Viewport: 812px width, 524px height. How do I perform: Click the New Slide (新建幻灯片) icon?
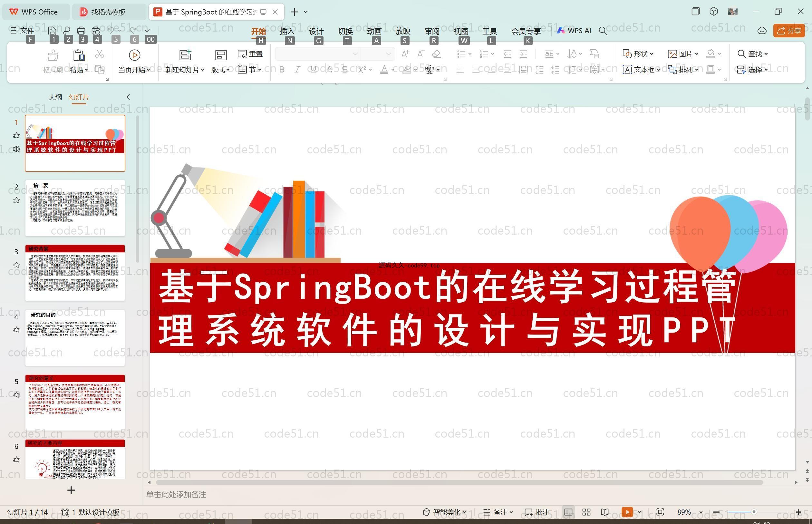tap(185, 55)
